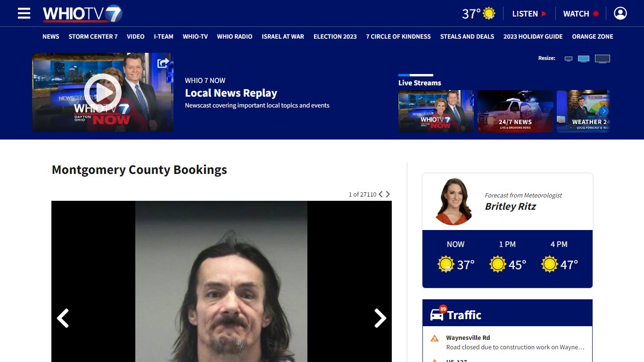Show next mugshot with large right arrow

coord(380,318)
